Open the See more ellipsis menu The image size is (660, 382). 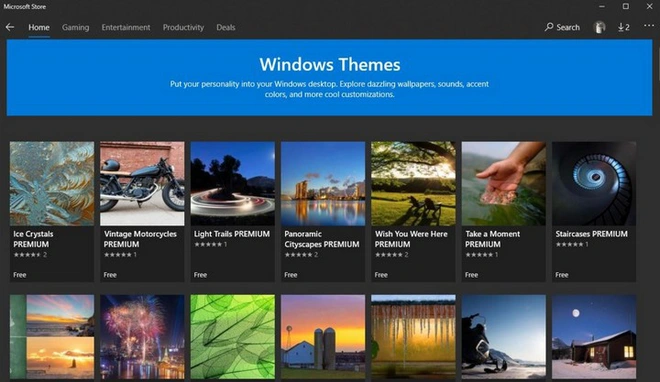click(649, 26)
